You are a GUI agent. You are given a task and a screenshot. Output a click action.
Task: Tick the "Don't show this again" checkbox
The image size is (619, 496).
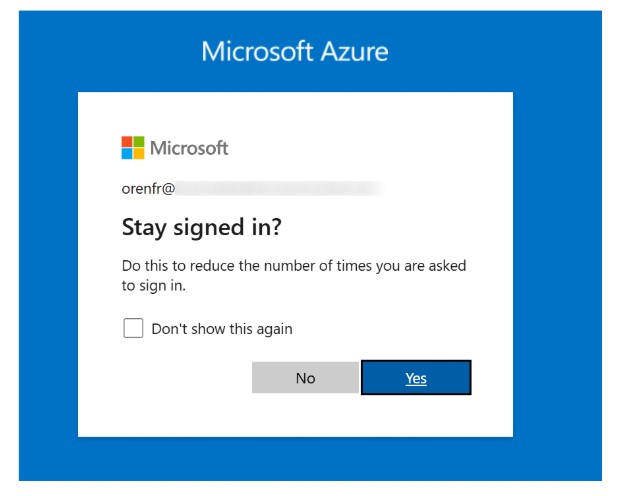point(133,328)
